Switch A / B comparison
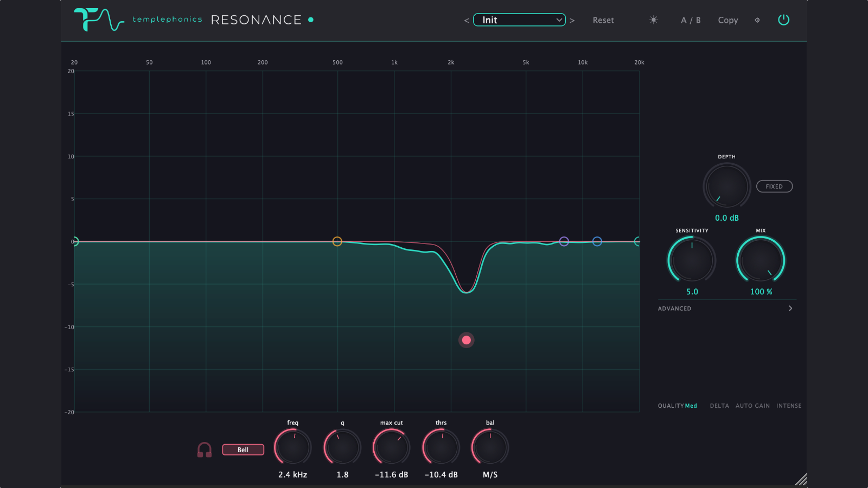This screenshot has height=488, width=868. 691,20
